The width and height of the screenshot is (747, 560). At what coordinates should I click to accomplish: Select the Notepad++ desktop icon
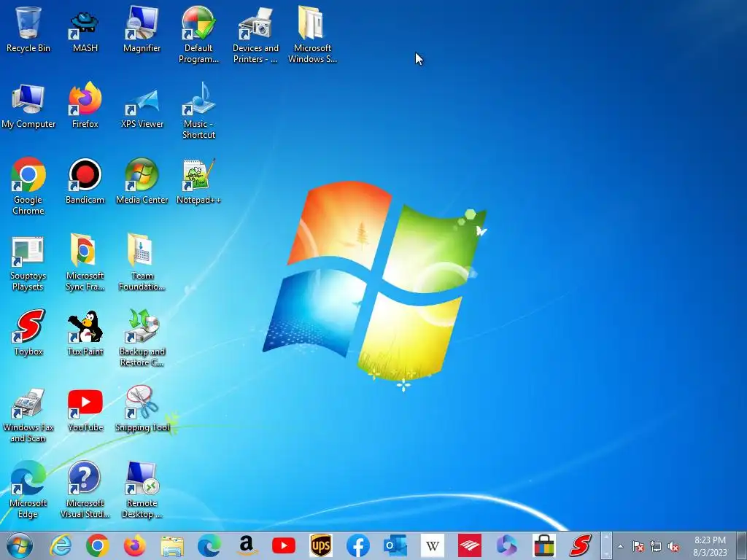click(198, 182)
